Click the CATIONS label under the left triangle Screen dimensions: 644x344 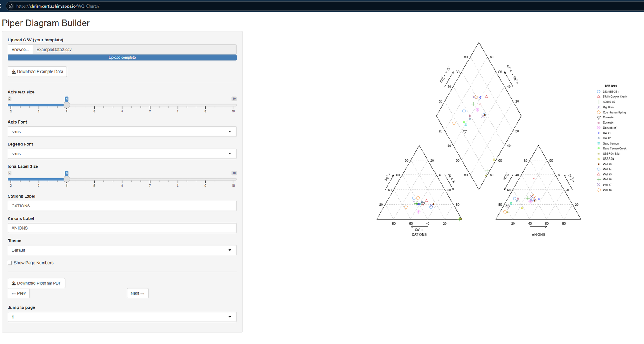(419, 234)
